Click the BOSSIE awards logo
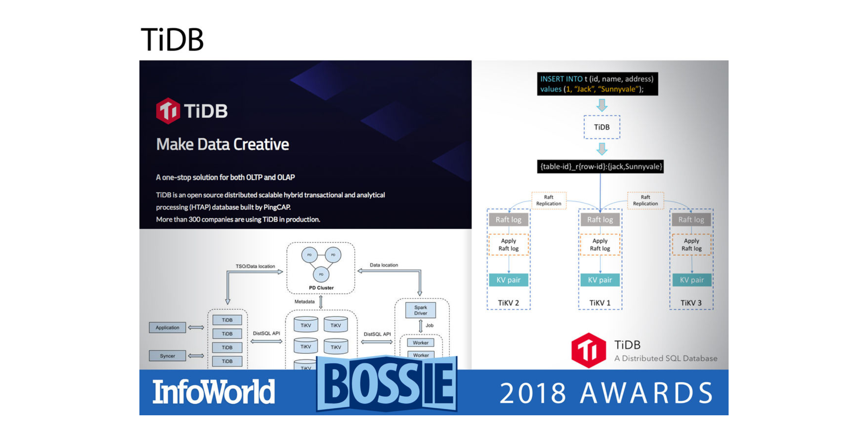Screen dimensions: 868x437 (386, 384)
